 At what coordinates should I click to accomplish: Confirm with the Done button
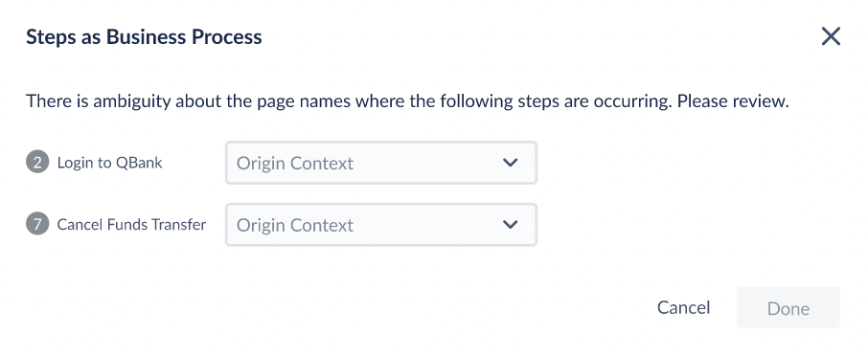click(788, 307)
